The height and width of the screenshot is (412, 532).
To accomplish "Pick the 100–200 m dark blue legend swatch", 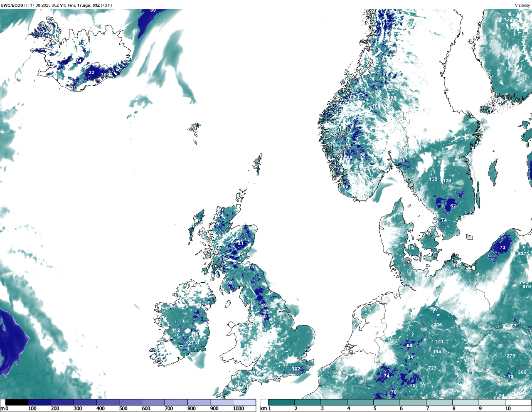I will (40, 402).
